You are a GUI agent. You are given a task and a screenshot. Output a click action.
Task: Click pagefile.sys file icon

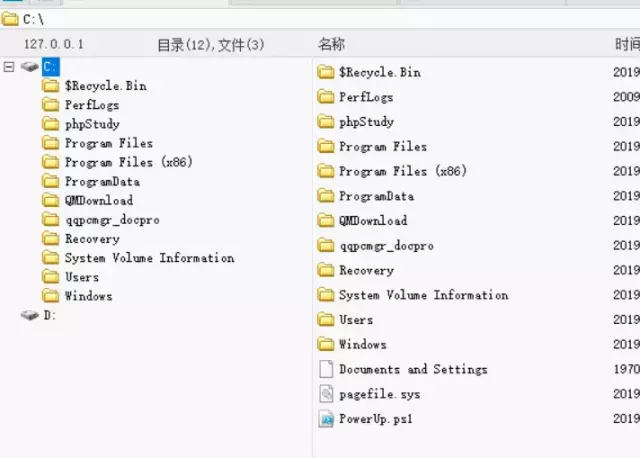click(326, 394)
